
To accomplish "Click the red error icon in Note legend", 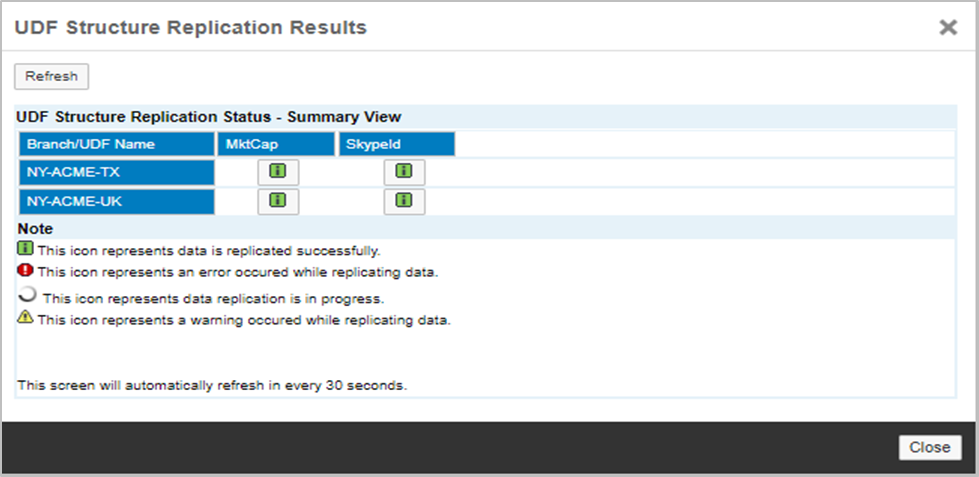I will click(26, 271).
